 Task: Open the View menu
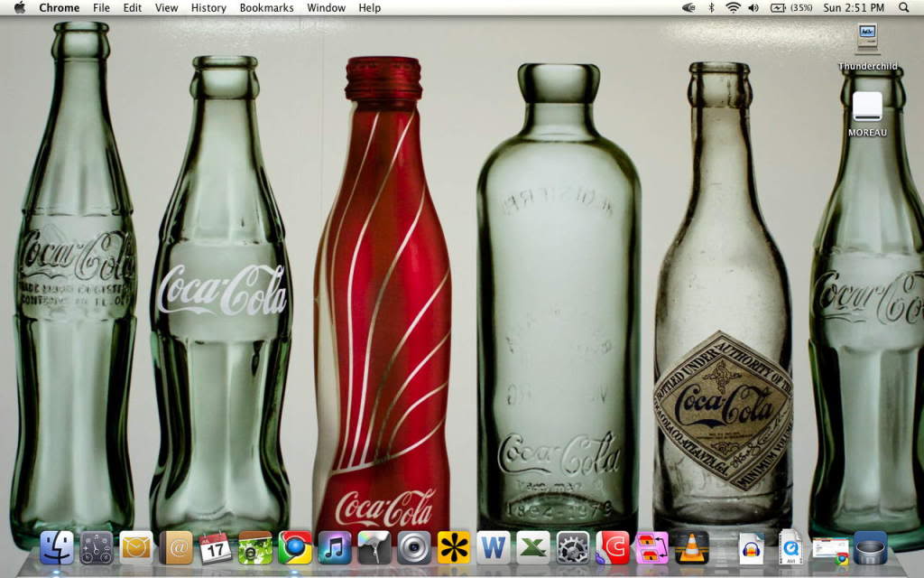click(x=166, y=7)
